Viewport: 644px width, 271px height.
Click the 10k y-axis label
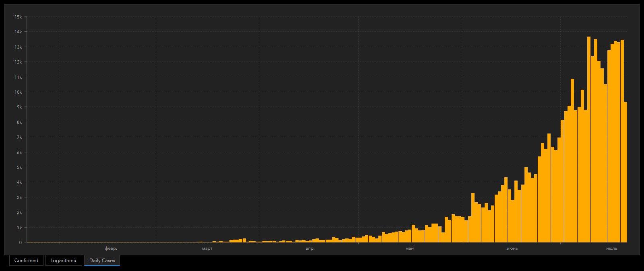pos(18,92)
